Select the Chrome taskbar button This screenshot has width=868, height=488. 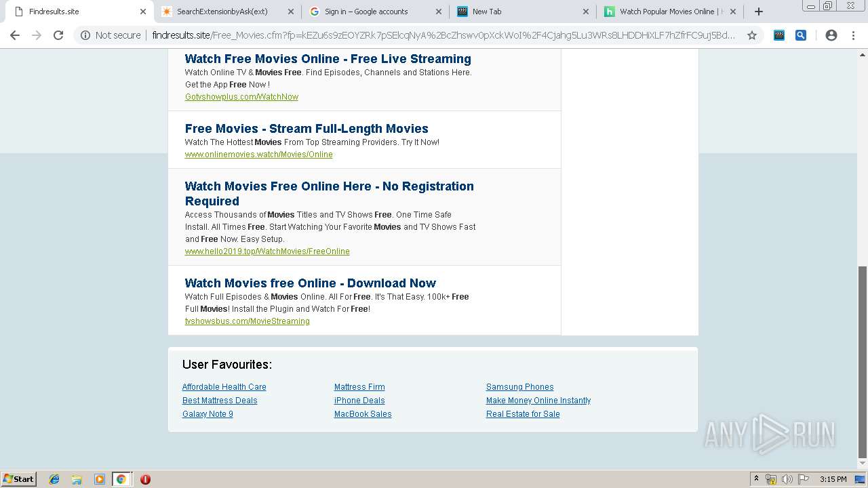click(121, 479)
